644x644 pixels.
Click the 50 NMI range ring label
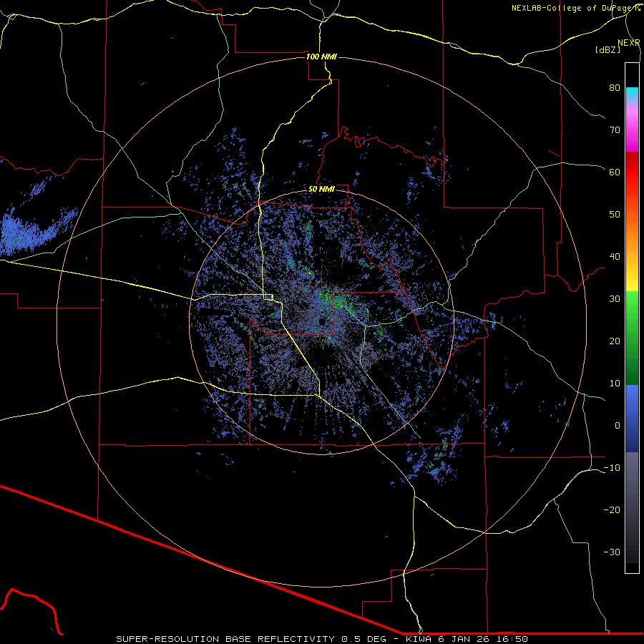coord(321,190)
